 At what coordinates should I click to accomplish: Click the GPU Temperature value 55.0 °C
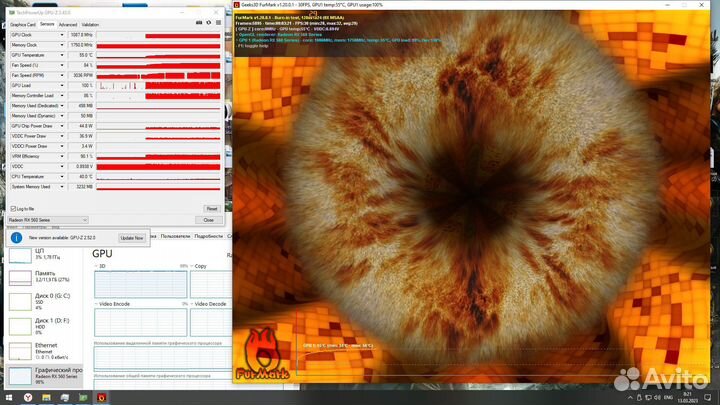click(x=81, y=55)
